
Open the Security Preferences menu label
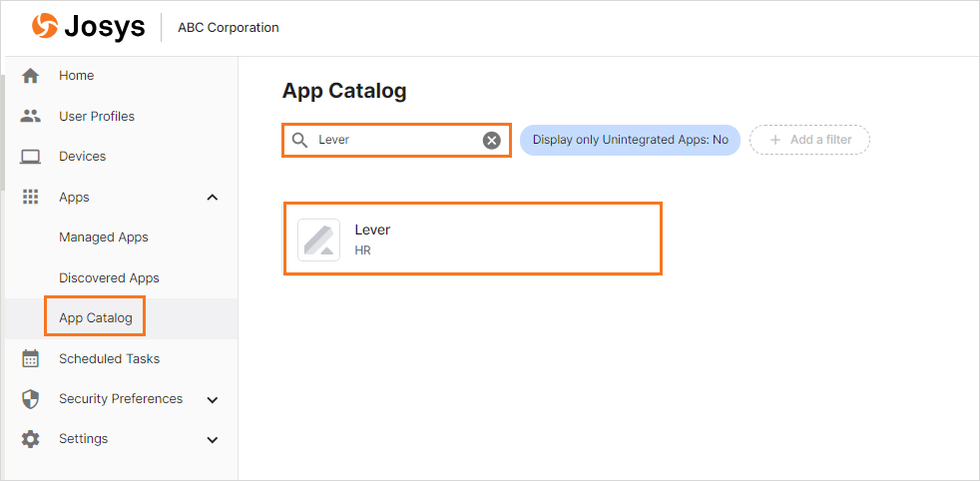tap(121, 398)
